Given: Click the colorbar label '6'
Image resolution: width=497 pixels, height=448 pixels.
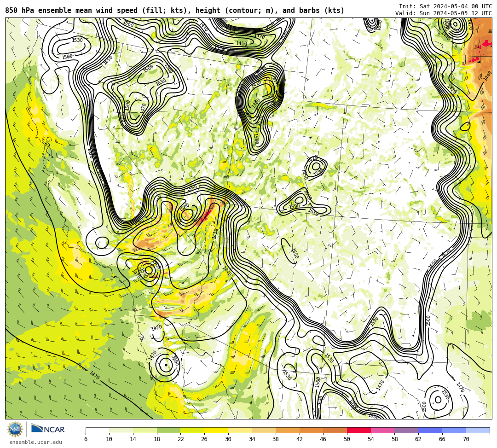Looking at the screenshot, I should coord(86,439).
